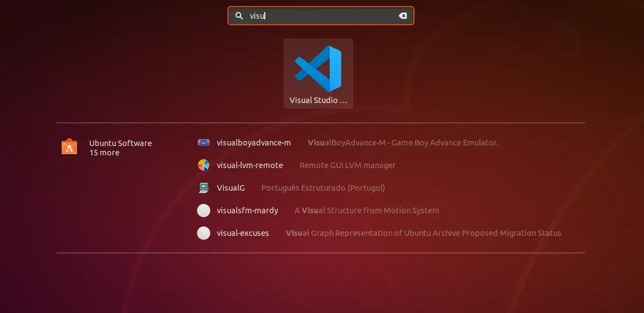Select the visualboyadvance-m result name
This screenshot has width=644, height=313.
[x=254, y=143]
